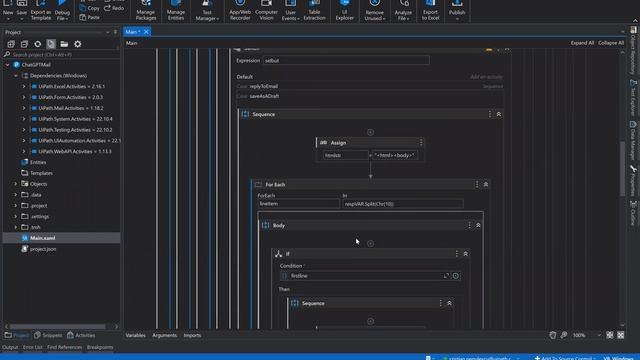Click the Redo button in ribbon
Viewport: 640px width, 360px height.
[114, 8]
